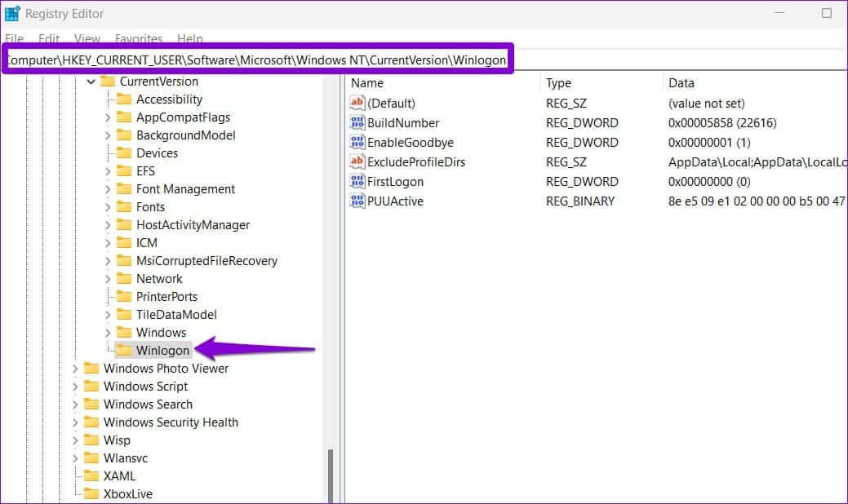Open the Favorites menu

coord(139,38)
